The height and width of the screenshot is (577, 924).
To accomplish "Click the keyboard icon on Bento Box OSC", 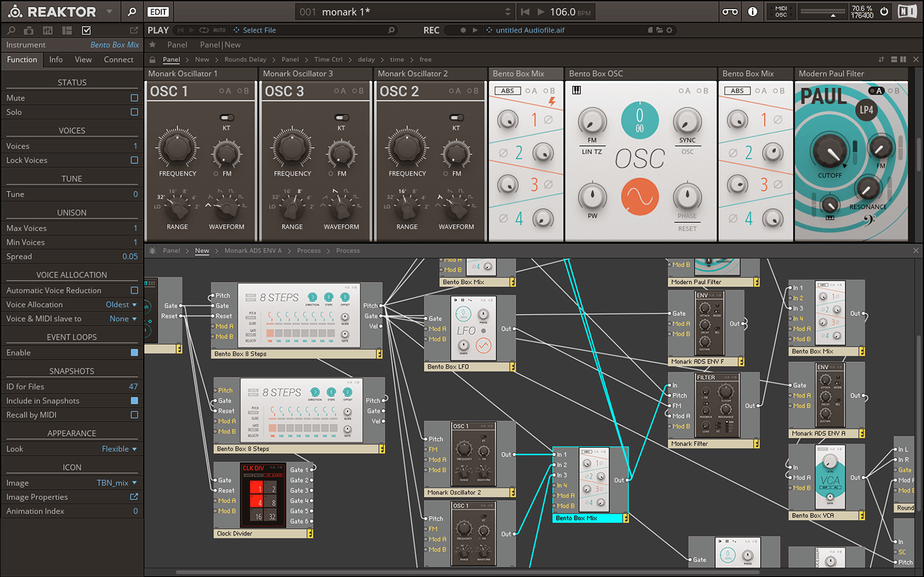I will (577, 91).
